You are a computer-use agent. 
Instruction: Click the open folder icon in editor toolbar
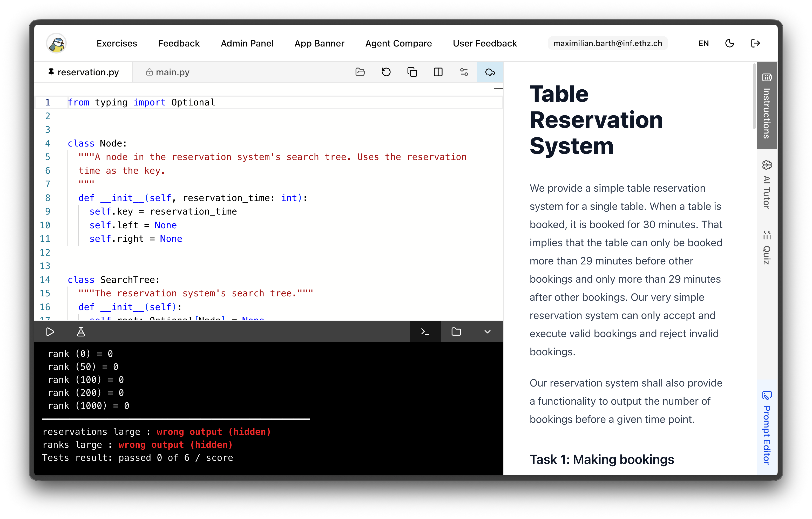pos(360,72)
